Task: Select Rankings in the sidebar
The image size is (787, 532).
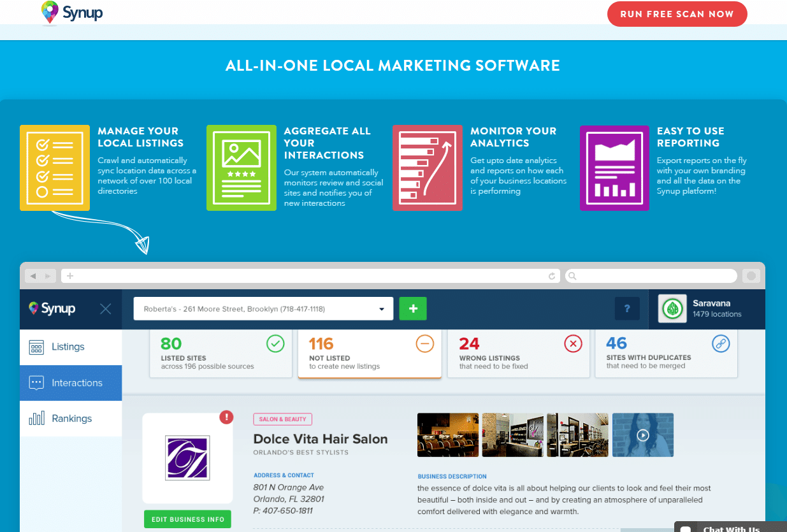Action: (x=71, y=419)
